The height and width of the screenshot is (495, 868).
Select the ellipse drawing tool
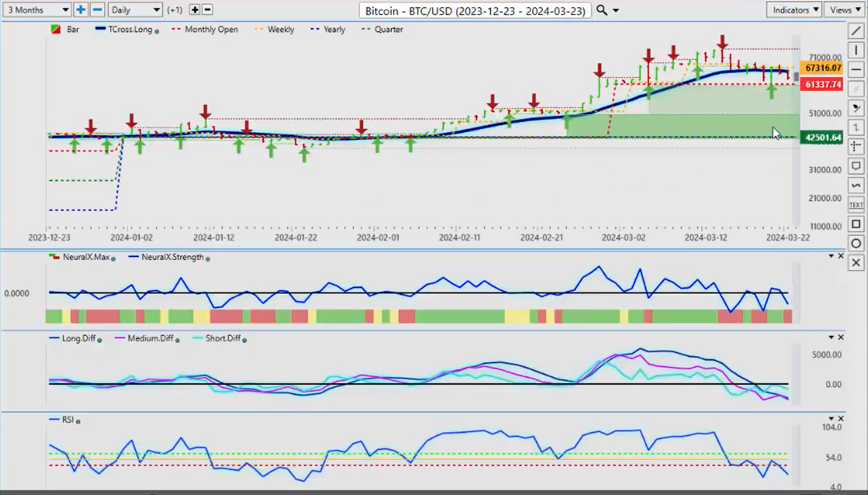click(856, 244)
